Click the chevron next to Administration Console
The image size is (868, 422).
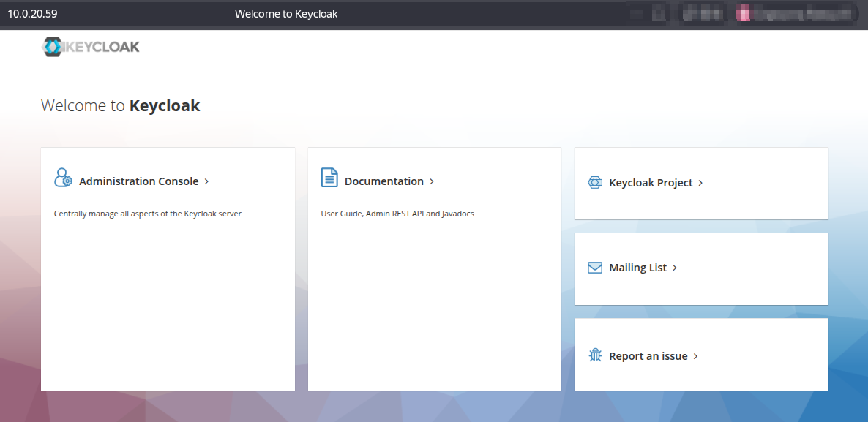(x=206, y=181)
